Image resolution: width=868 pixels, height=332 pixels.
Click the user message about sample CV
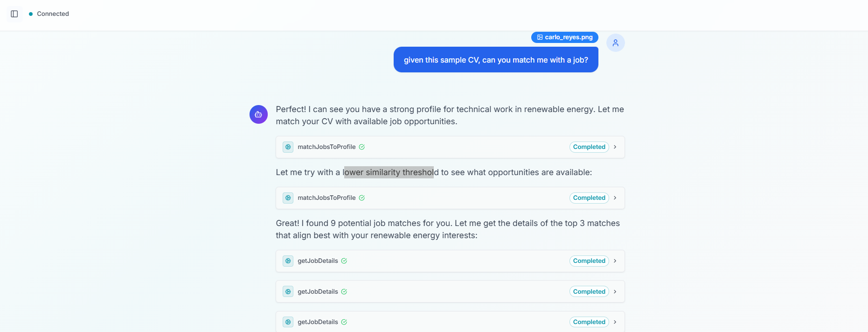pyautogui.click(x=496, y=60)
